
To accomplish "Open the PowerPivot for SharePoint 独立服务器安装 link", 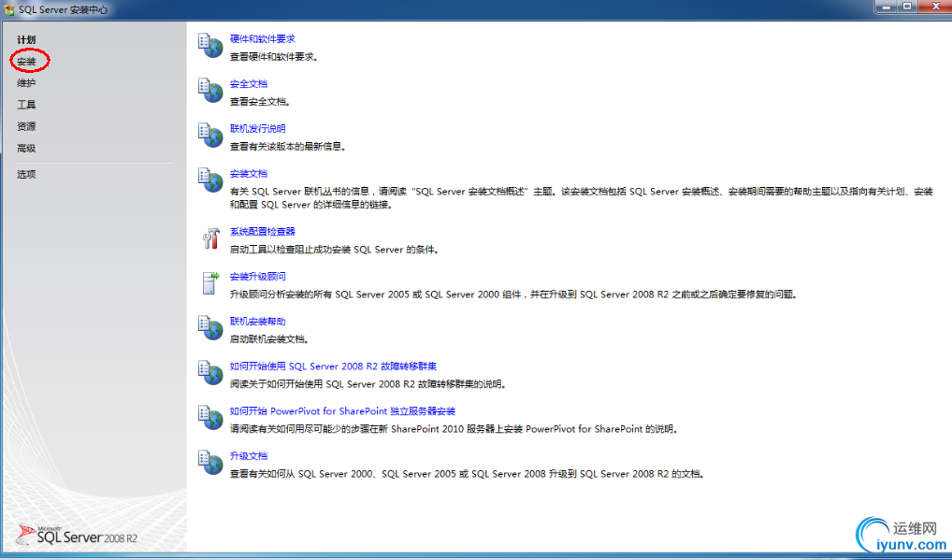I will coord(342,410).
